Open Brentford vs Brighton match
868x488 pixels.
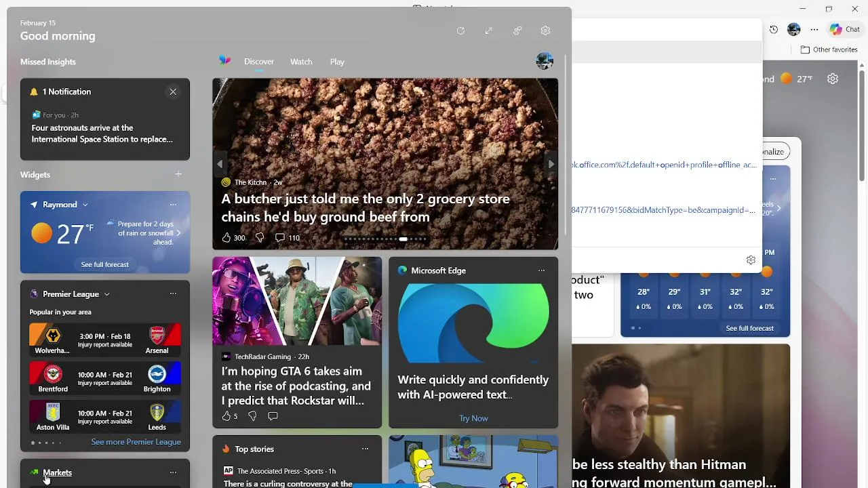coord(105,378)
